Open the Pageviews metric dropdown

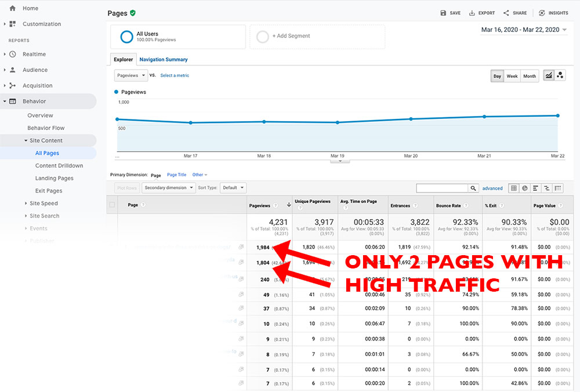click(x=131, y=75)
